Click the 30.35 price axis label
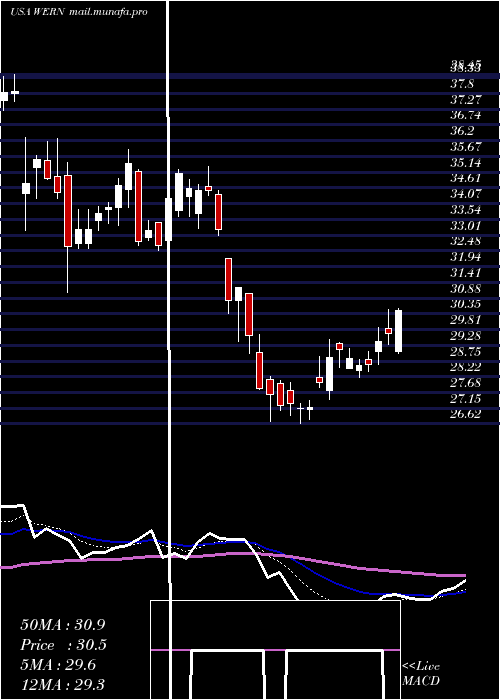The image size is (500, 700). point(466,304)
